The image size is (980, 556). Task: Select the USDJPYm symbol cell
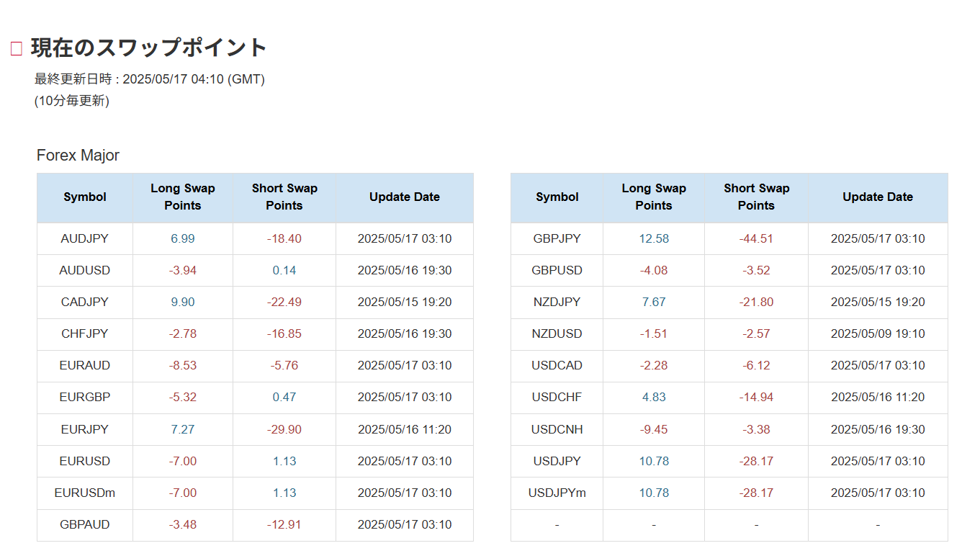(x=557, y=493)
